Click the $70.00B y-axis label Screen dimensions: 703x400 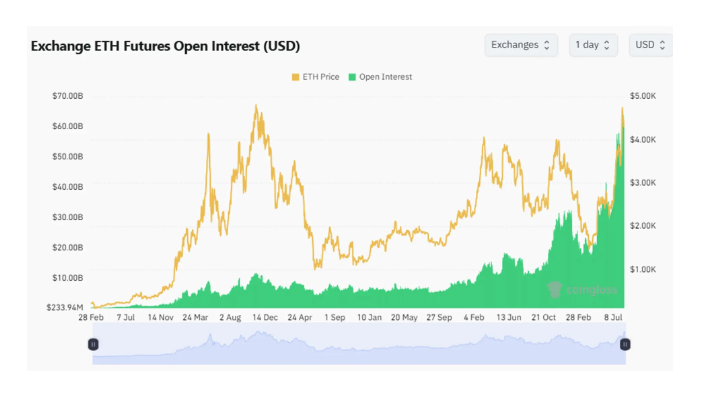pos(66,96)
